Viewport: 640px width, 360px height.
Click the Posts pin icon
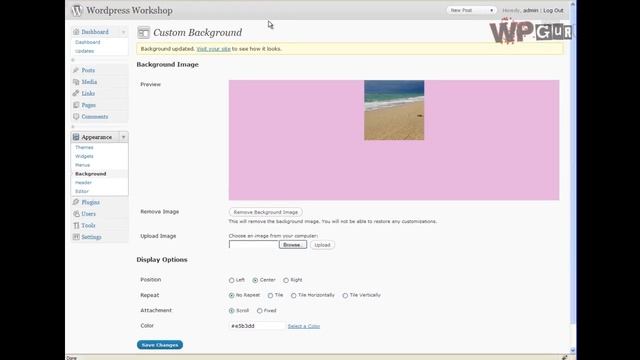[x=76, y=70]
